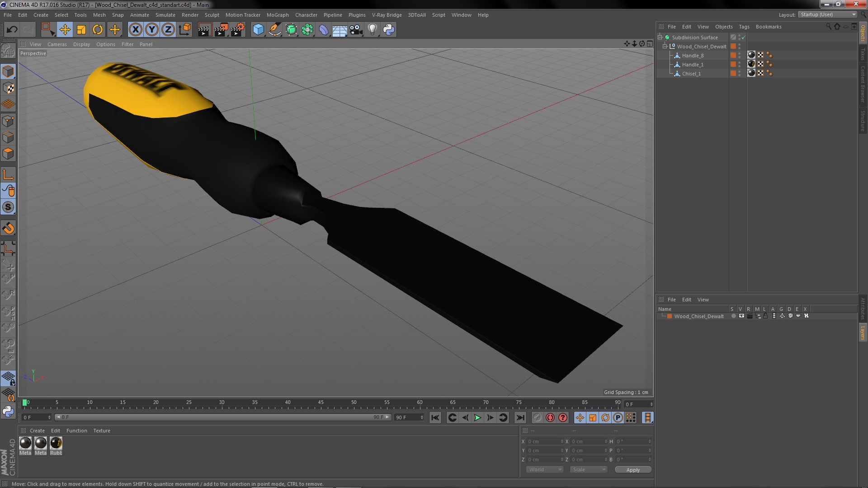
Task: Activate the Move tool
Action: pyautogui.click(x=65, y=30)
